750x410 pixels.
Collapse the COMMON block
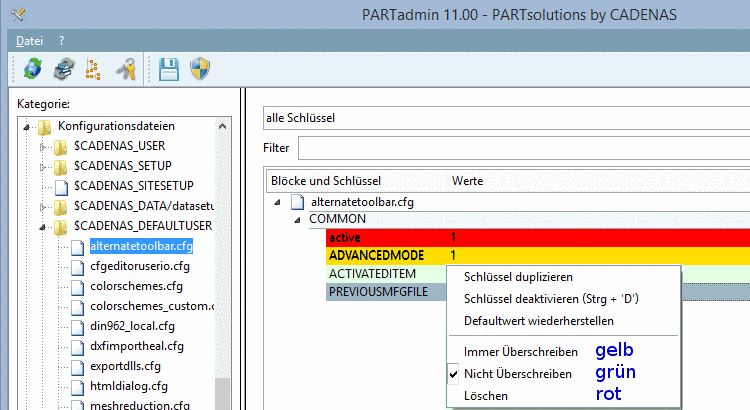tap(297, 220)
